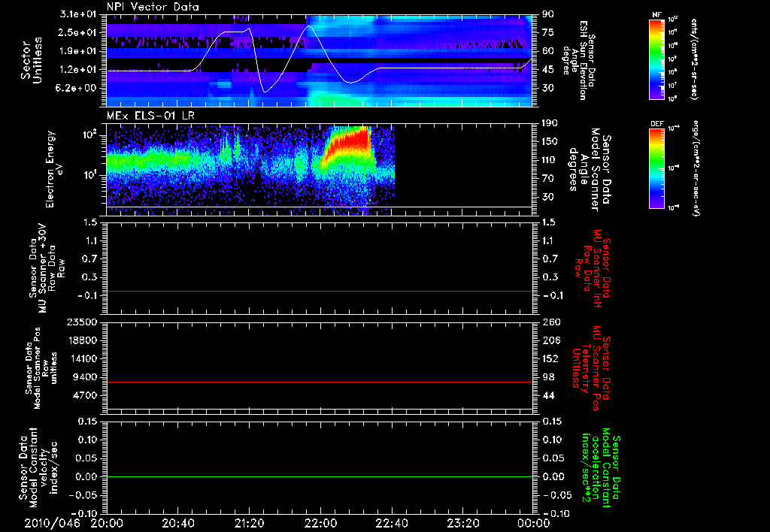
Task: Click the DEF color scale bar
Action: [656, 169]
